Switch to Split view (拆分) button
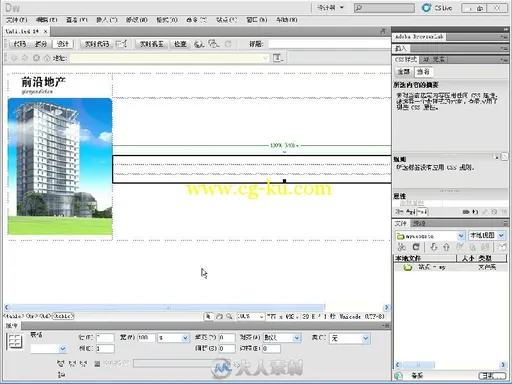The height and width of the screenshot is (384, 512). coord(41,44)
